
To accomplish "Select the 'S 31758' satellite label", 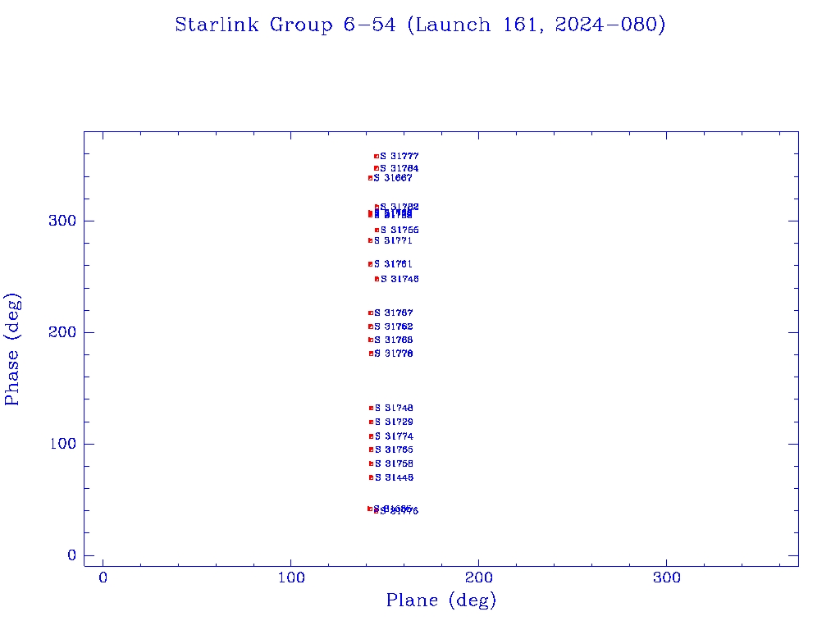I will point(394,464).
